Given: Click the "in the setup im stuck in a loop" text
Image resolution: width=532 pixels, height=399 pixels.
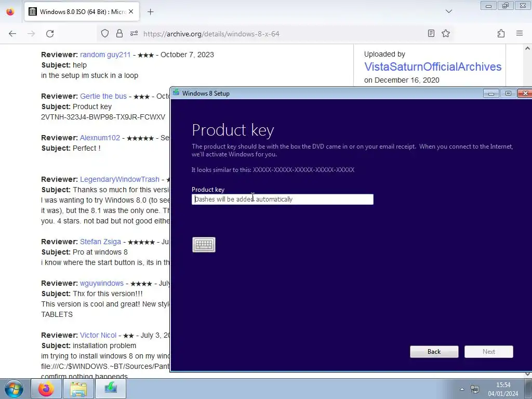Looking at the screenshot, I should (x=89, y=75).
